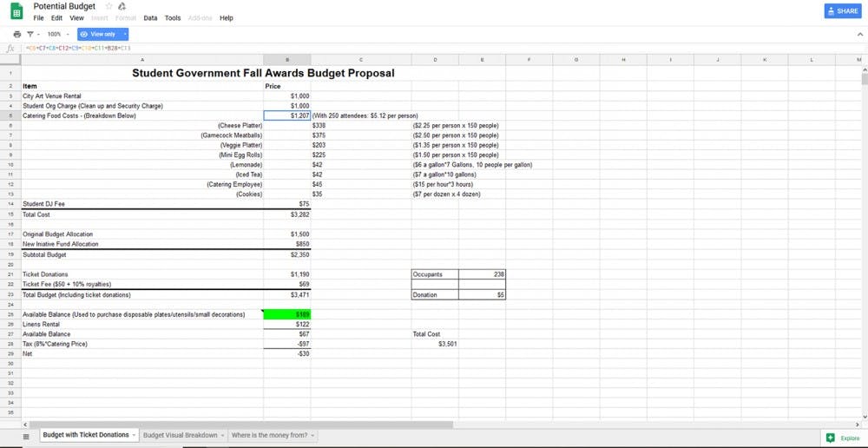Select column B header
The width and height of the screenshot is (868, 448).
point(286,59)
